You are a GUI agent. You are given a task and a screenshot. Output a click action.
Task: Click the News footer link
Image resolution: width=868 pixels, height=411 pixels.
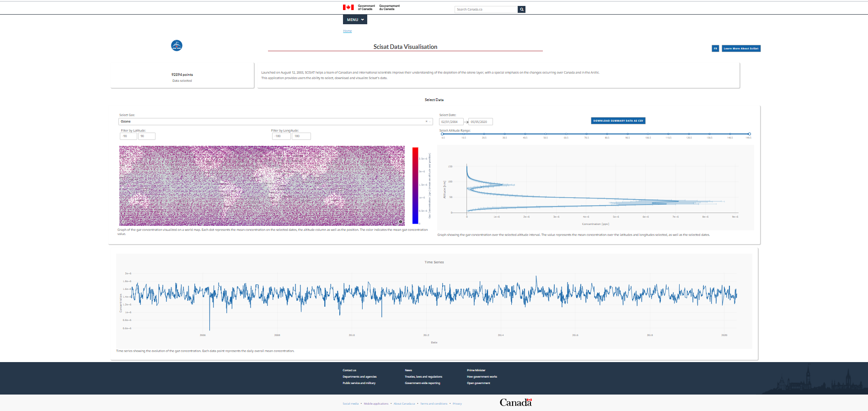click(408, 370)
